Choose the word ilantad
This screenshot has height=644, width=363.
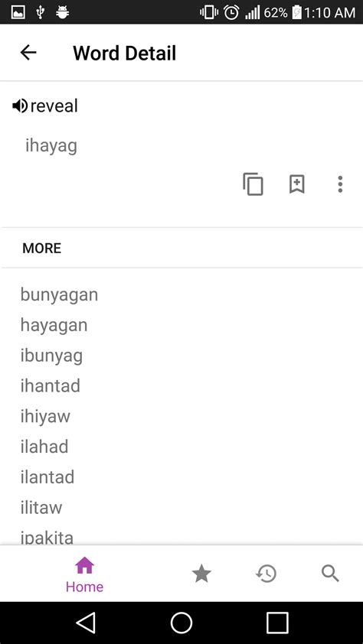(47, 477)
